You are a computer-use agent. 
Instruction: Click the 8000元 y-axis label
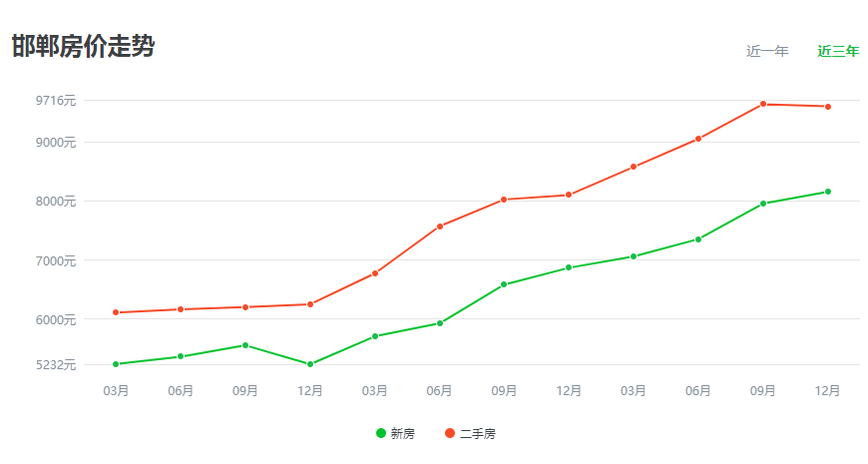tap(56, 202)
